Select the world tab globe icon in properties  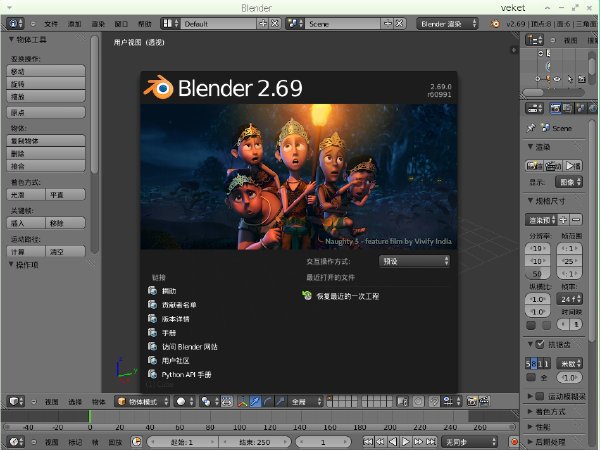(592, 108)
